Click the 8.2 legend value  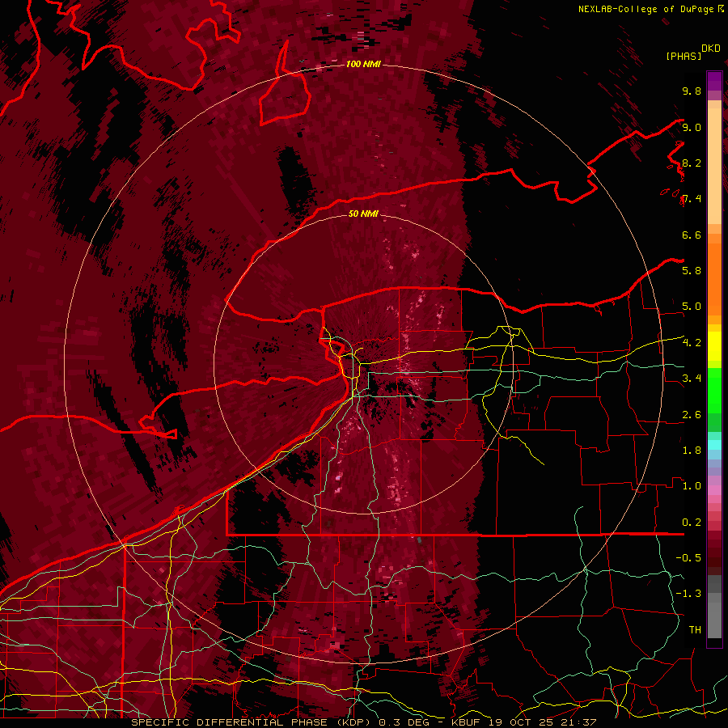tap(692, 163)
